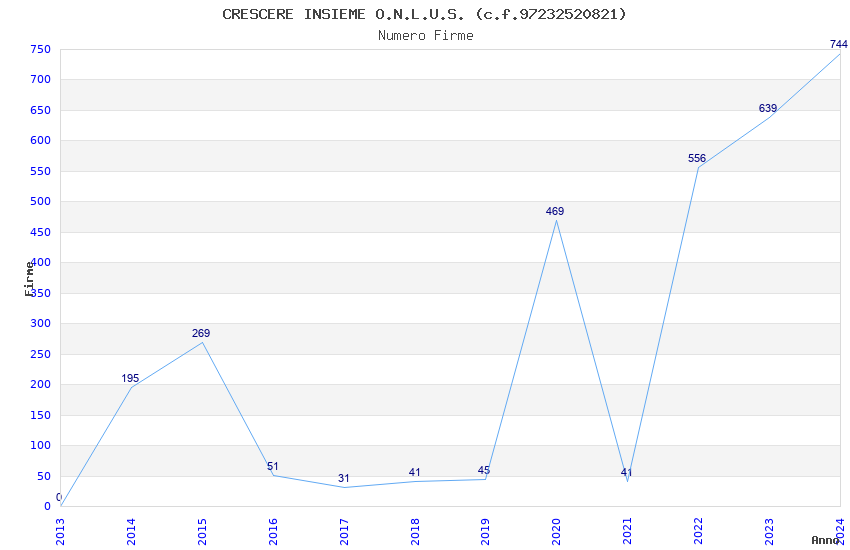The height and width of the screenshot is (550, 850).
Task: Click x-axis year label 2014
Action: pyautogui.click(x=131, y=532)
